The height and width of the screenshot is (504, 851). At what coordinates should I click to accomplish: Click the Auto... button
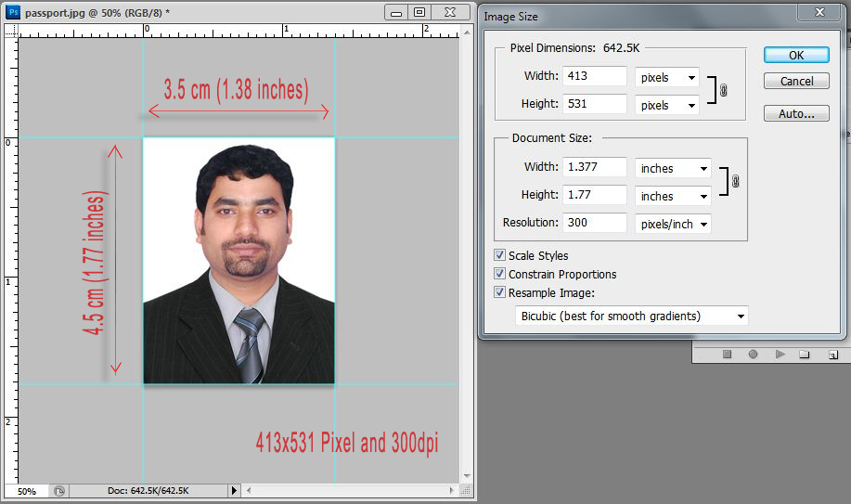(x=796, y=113)
